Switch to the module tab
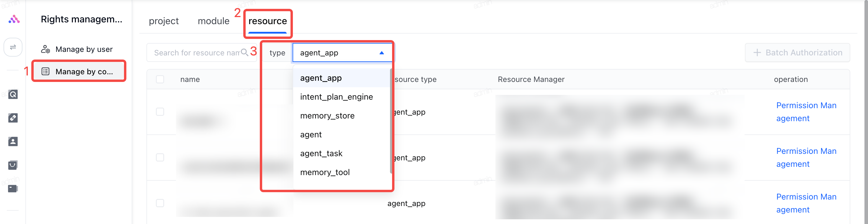Image resolution: width=868 pixels, height=224 pixels. point(214,21)
